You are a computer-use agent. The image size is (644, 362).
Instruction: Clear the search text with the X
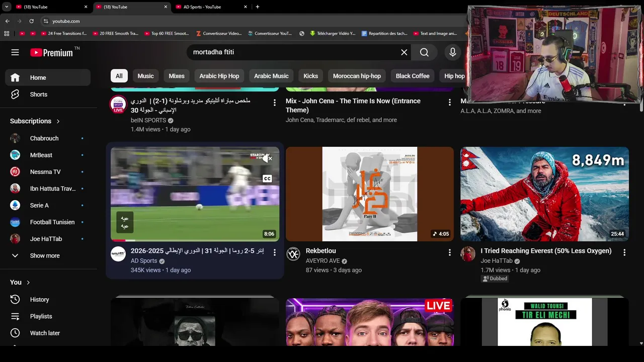(404, 52)
